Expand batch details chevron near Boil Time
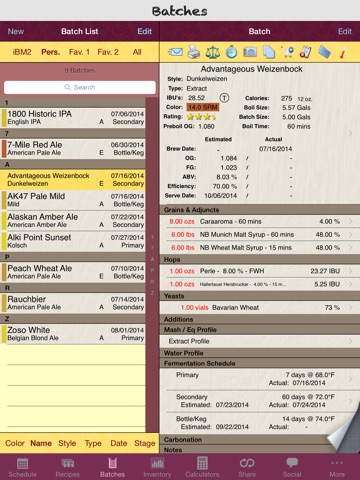This screenshot has height=480, width=360. coord(350,133)
